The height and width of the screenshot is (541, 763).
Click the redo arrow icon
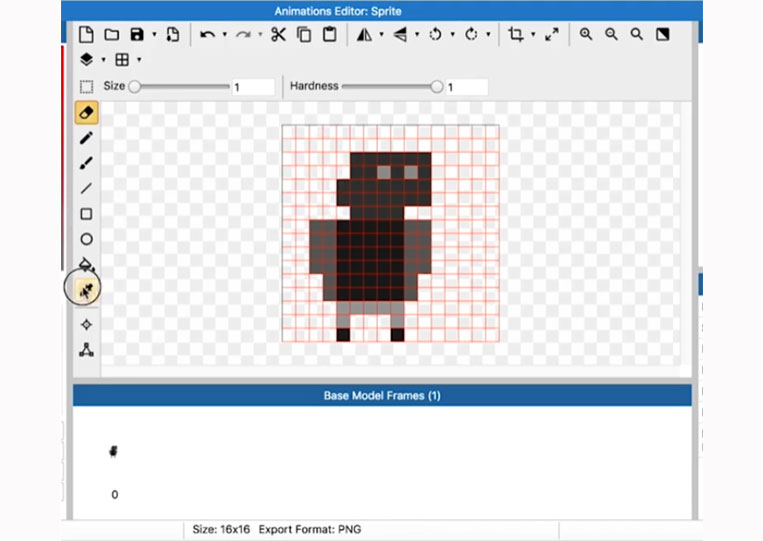[x=243, y=35]
